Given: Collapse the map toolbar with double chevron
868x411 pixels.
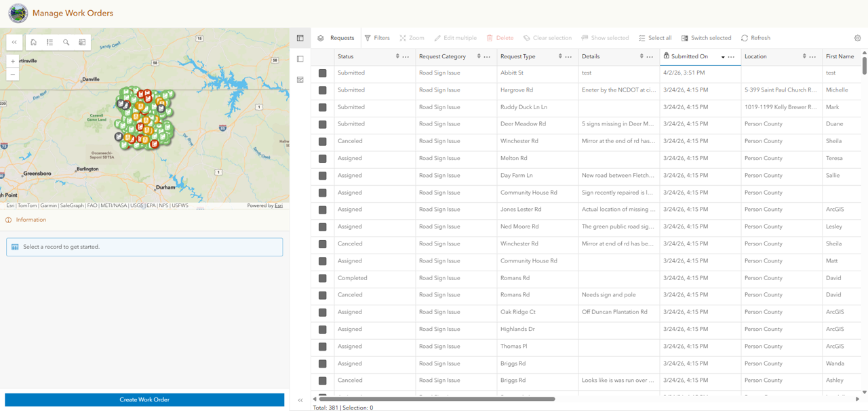Looking at the screenshot, I should 14,42.
